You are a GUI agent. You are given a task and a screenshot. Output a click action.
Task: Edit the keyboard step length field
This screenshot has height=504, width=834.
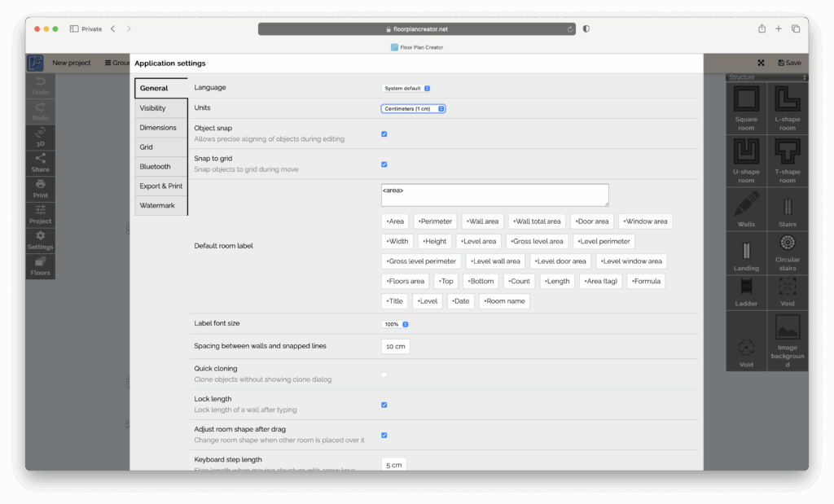point(393,465)
